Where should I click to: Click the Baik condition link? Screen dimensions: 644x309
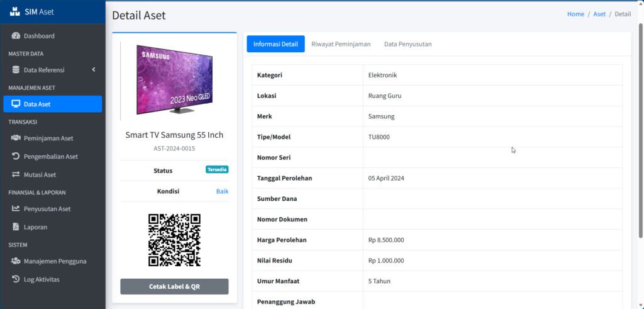[222, 191]
